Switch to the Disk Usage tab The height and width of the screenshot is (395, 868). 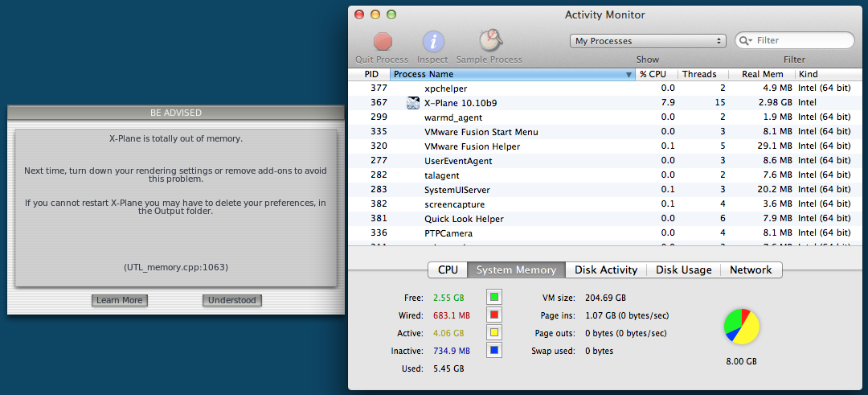coord(684,270)
